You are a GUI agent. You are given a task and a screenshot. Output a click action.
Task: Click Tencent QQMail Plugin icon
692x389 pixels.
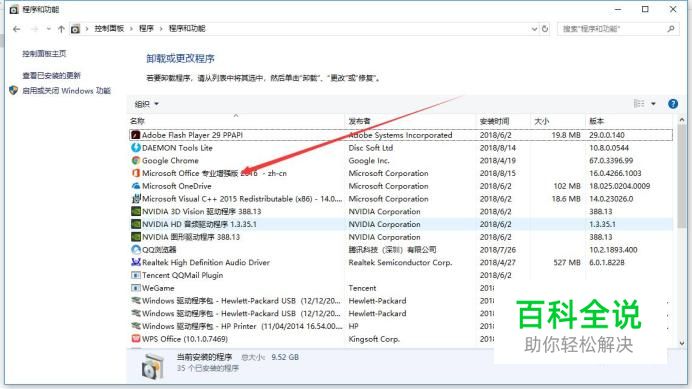(x=136, y=275)
